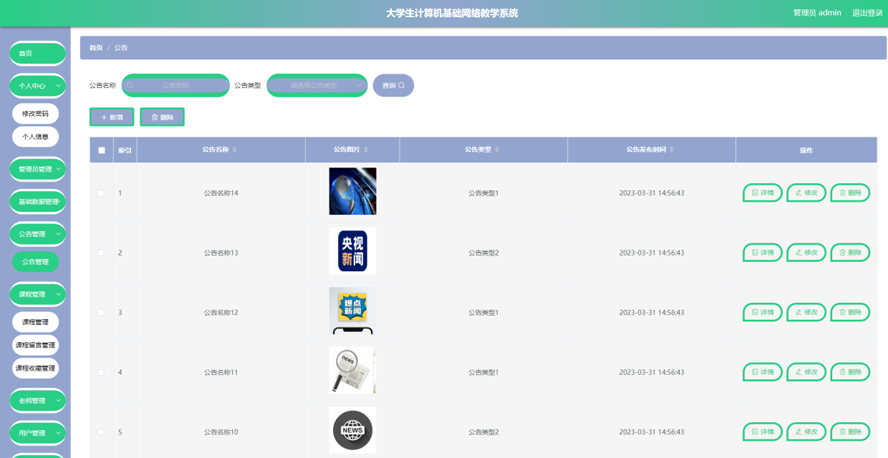The width and height of the screenshot is (888, 458).
Task: Click 修改 for 公告名称13 row
Action: pyautogui.click(x=806, y=252)
